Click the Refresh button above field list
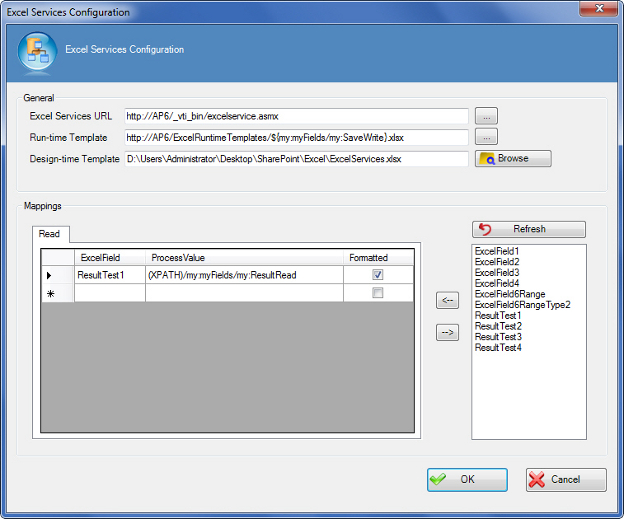Screen dimensions: 624x519 click(529, 229)
